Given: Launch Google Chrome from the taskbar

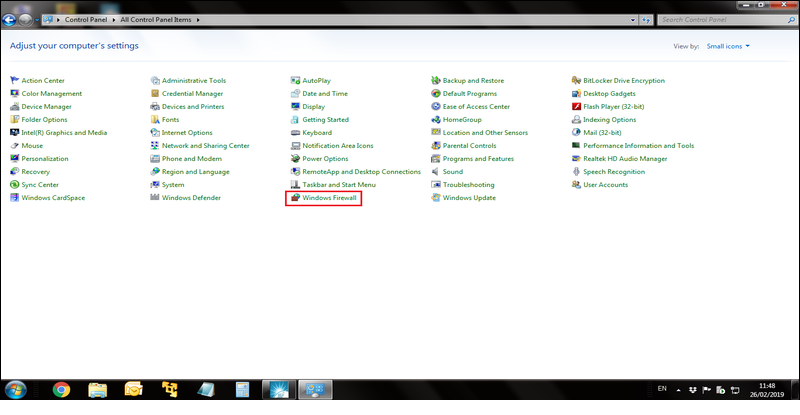Looking at the screenshot, I should (61, 390).
